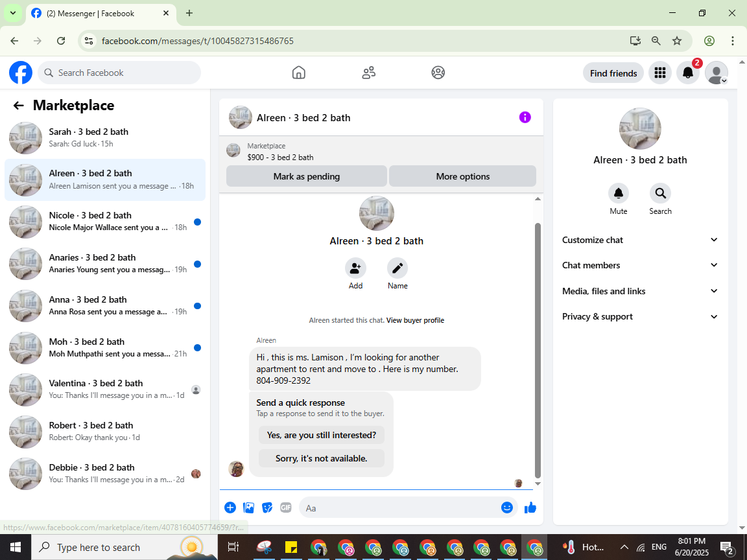Expand Customize chat section
Image resolution: width=747 pixels, height=560 pixels.
point(640,240)
